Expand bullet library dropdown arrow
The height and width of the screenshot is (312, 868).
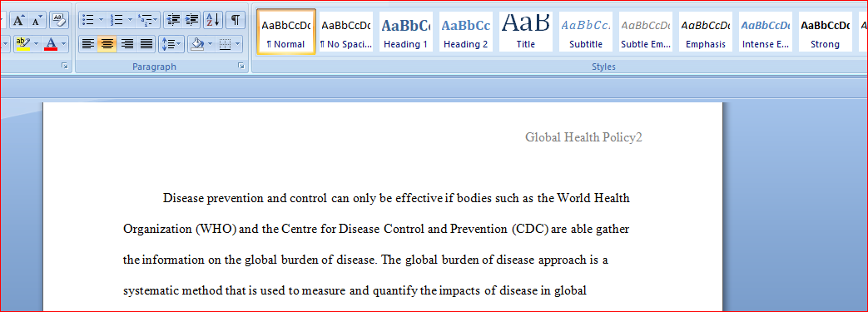(101, 20)
